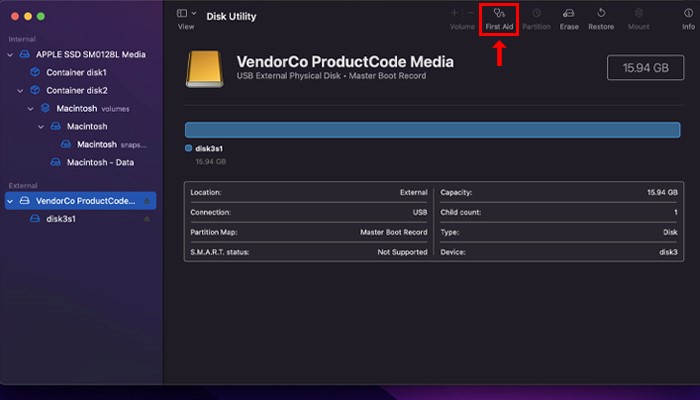The height and width of the screenshot is (400, 700).
Task: Run First Aid on the selected disk
Action: click(498, 17)
